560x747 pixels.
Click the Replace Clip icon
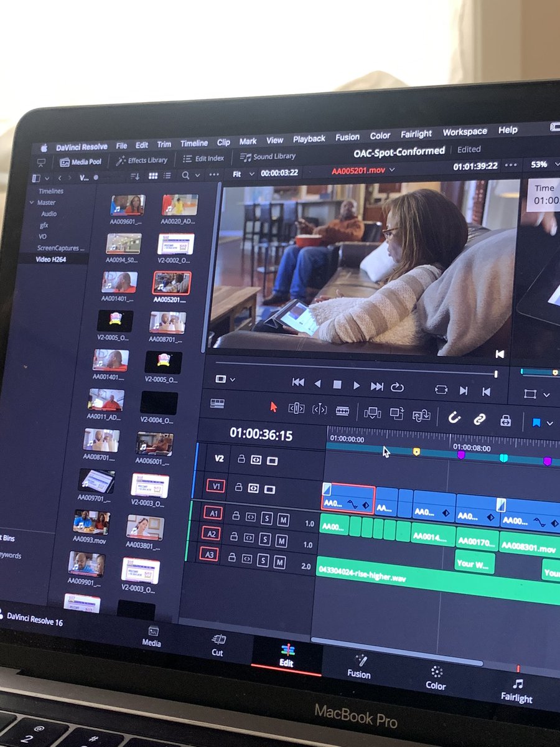(421, 415)
